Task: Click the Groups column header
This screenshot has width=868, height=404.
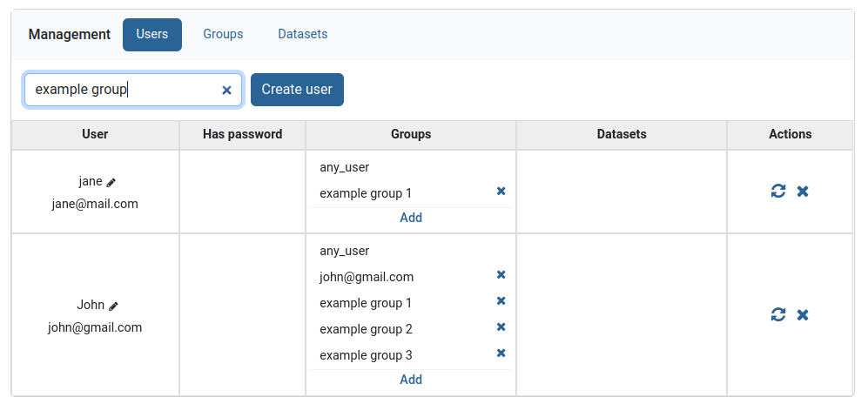Action: coord(411,134)
